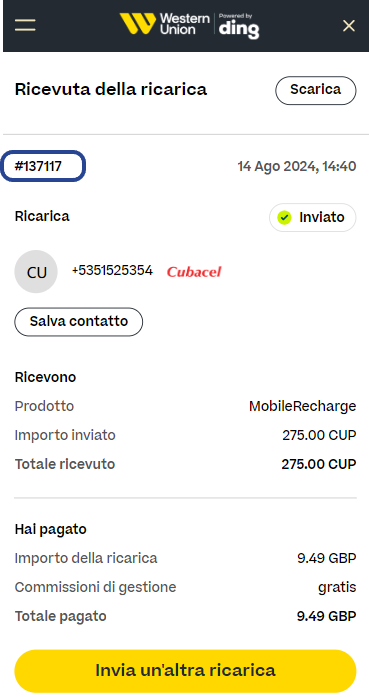Save contact with Salva contatto button
This screenshot has width=369, height=697.
[x=79, y=322]
